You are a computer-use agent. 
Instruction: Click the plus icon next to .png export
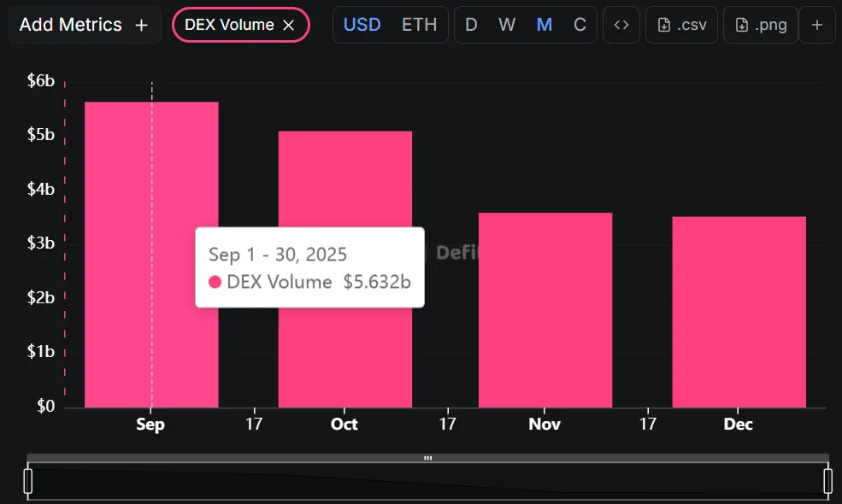[817, 25]
